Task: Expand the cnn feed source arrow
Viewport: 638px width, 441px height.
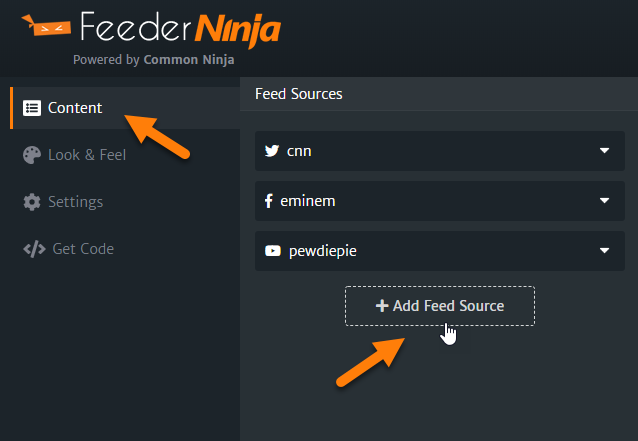Action: point(605,151)
